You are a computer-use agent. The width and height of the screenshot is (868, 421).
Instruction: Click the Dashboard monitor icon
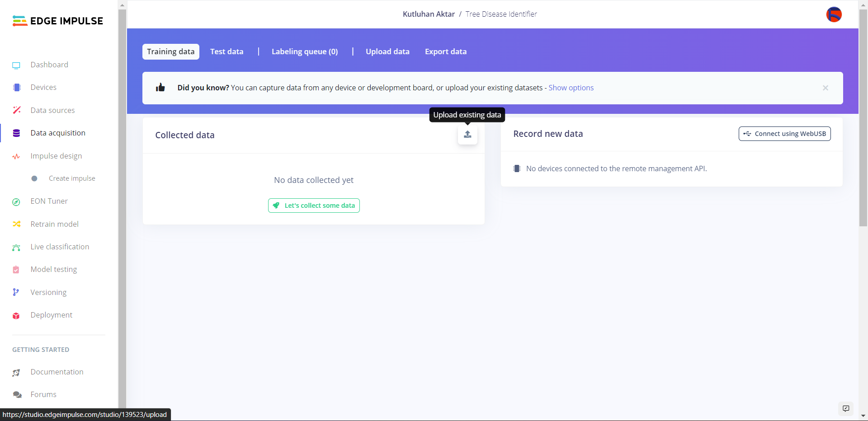click(x=16, y=65)
